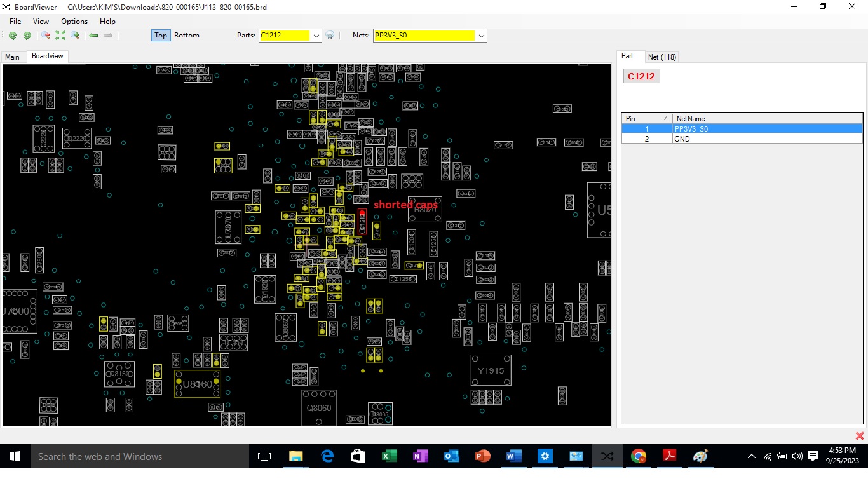The height and width of the screenshot is (488, 868).
Task: Click the Parts field showing C1212
Action: click(x=285, y=36)
